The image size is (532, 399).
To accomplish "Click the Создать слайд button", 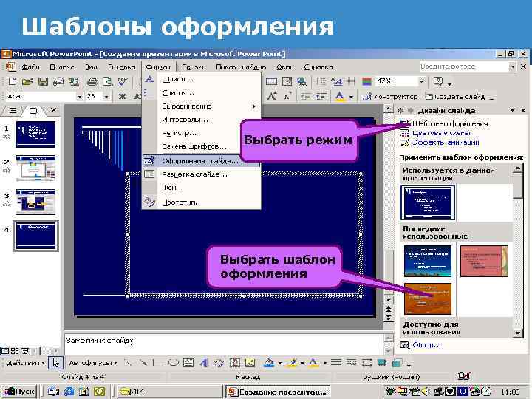I will pyautogui.click(x=455, y=97).
